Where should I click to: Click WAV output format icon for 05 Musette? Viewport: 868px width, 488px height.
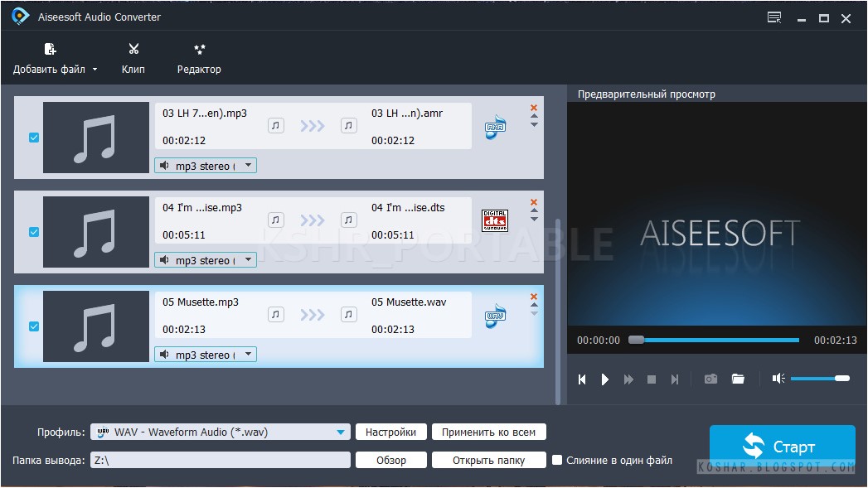pyautogui.click(x=495, y=316)
